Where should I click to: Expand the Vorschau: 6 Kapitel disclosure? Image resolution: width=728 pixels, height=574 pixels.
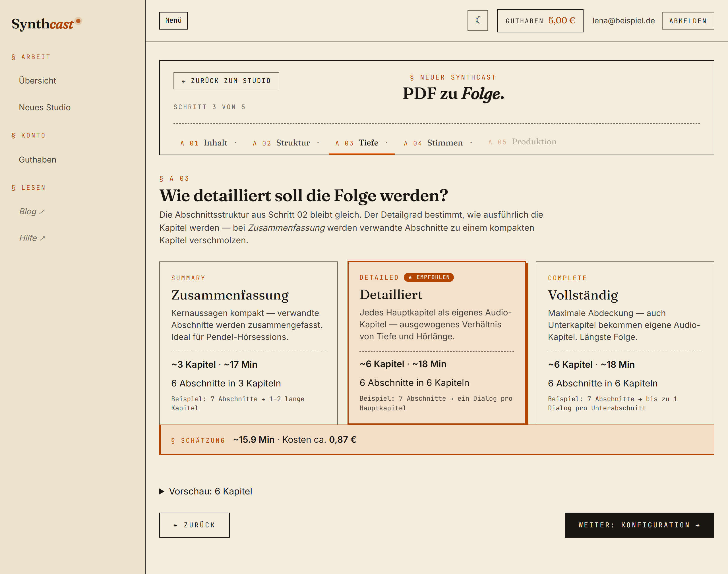(206, 491)
